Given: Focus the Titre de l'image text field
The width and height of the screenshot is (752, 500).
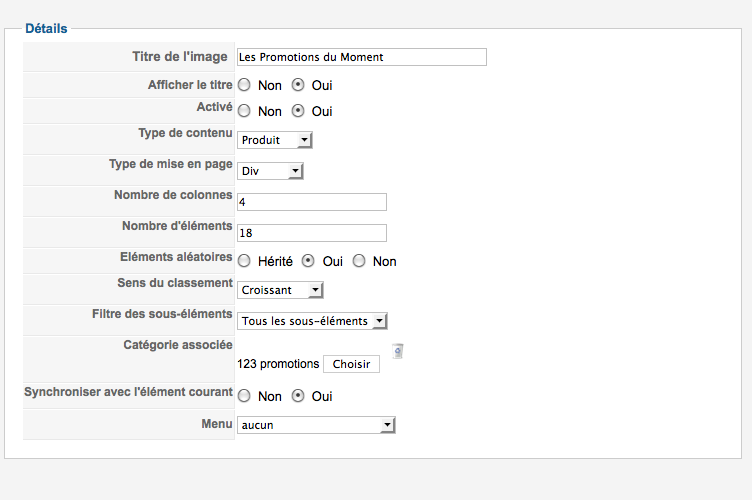Looking at the screenshot, I should click(x=362, y=57).
